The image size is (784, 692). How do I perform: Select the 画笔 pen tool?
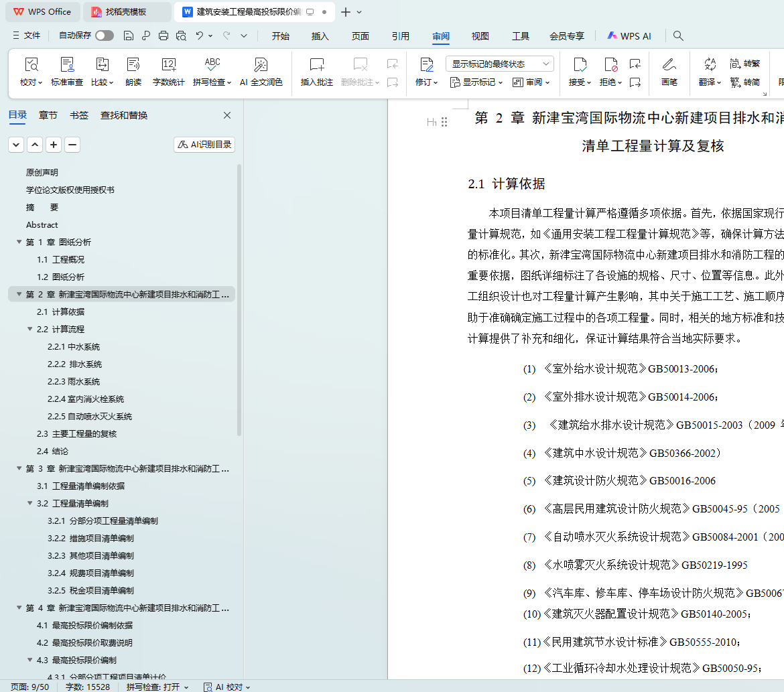tap(669, 65)
